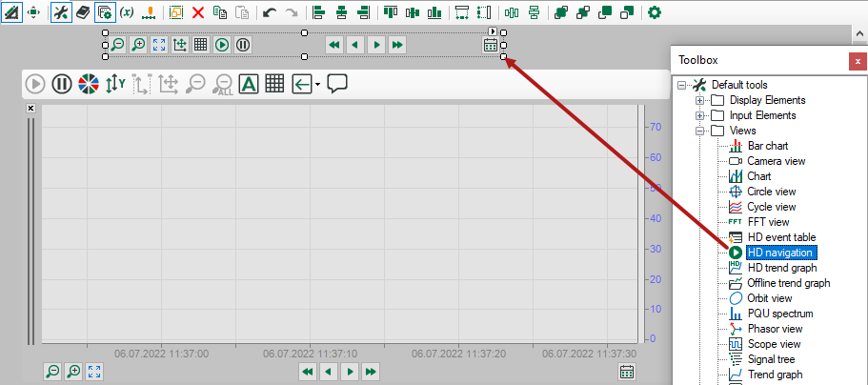Click the align left edges icon
This screenshot has height=385, width=868.
pos(318,12)
